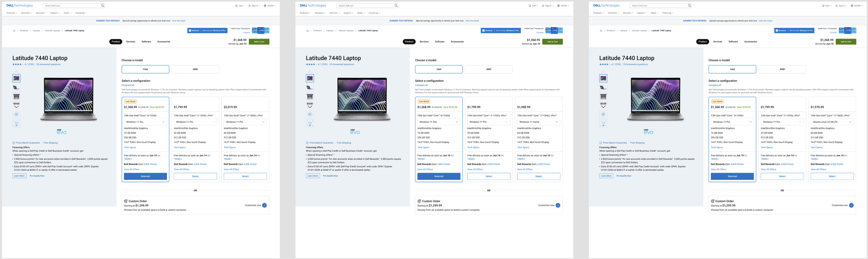Click the Customize now arrow icon in the middle page
868x259 pixels.
click(558, 205)
